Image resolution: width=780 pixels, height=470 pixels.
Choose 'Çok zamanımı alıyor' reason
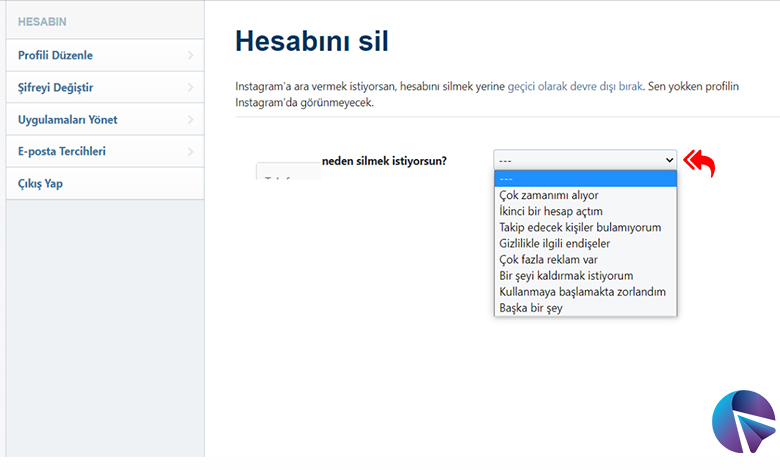(548, 196)
